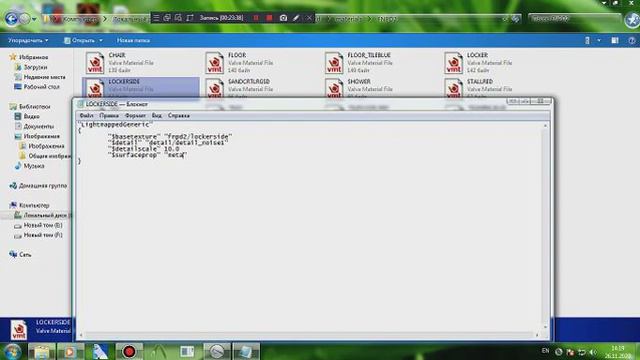Select Избранное in navigation pane
The image size is (640, 360).
pos(29,57)
